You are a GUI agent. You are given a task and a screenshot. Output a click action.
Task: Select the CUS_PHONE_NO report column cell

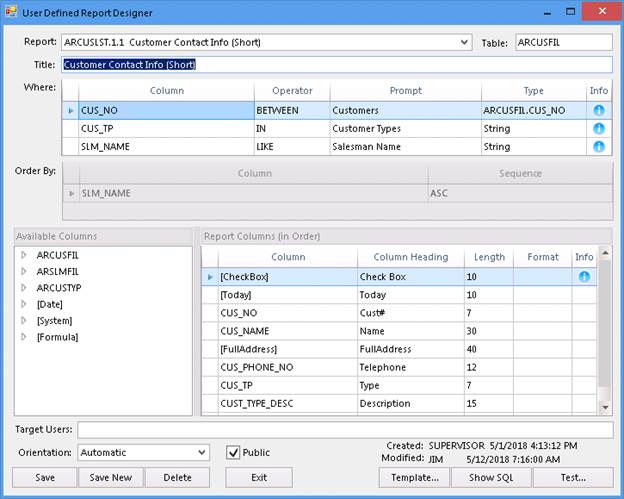[x=288, y=367]
